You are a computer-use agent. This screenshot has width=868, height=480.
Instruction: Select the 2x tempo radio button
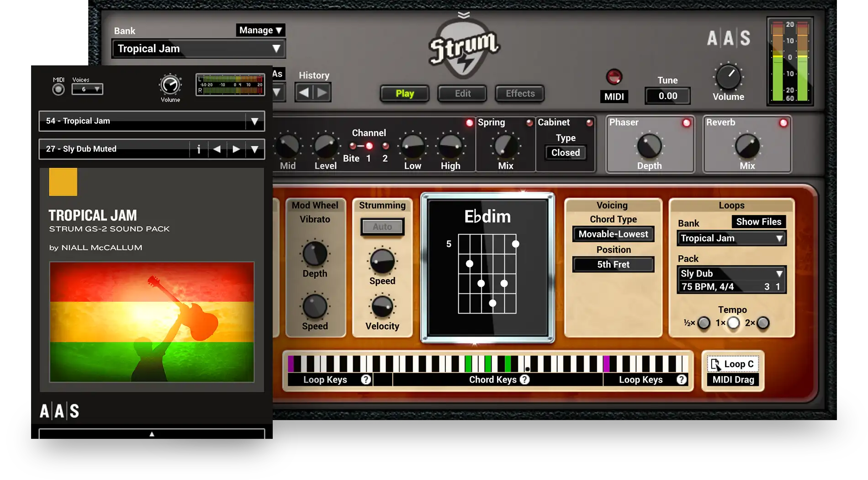tap(763, 323)
